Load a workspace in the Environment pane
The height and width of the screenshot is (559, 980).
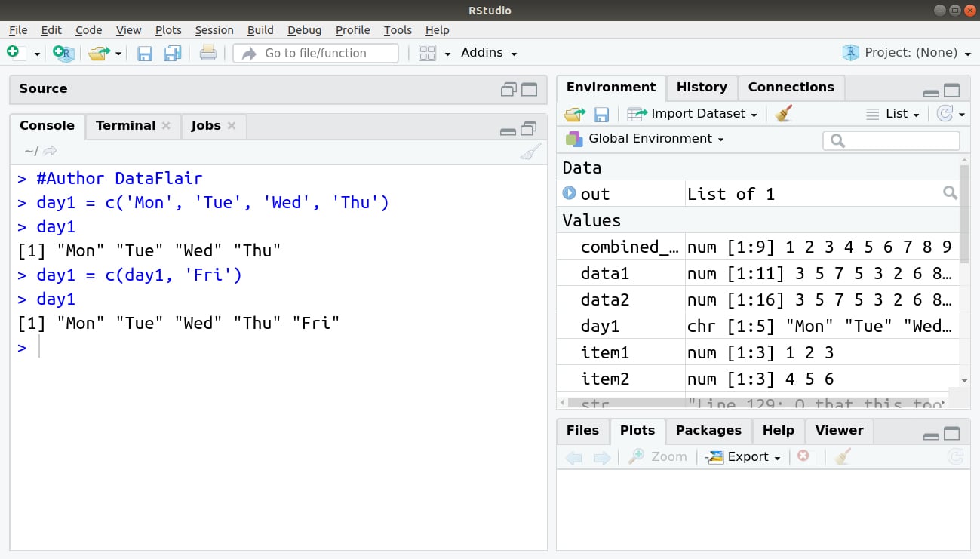coord(574,114)
